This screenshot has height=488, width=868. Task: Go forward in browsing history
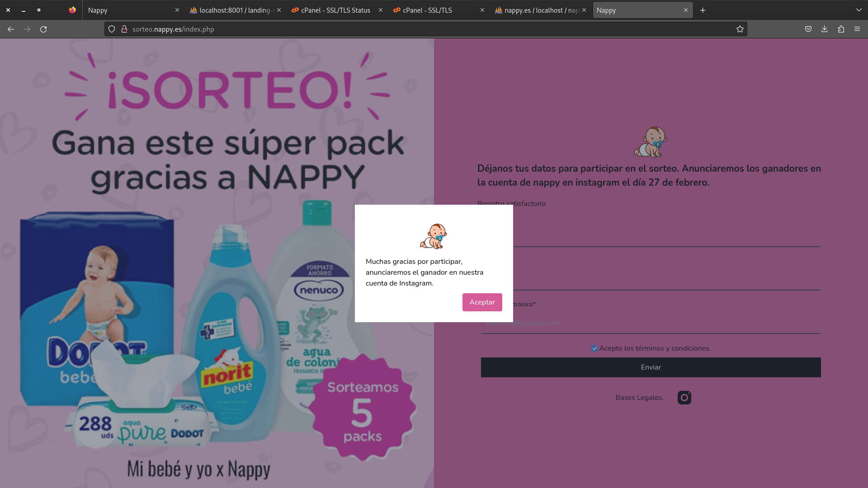[27, 29]
